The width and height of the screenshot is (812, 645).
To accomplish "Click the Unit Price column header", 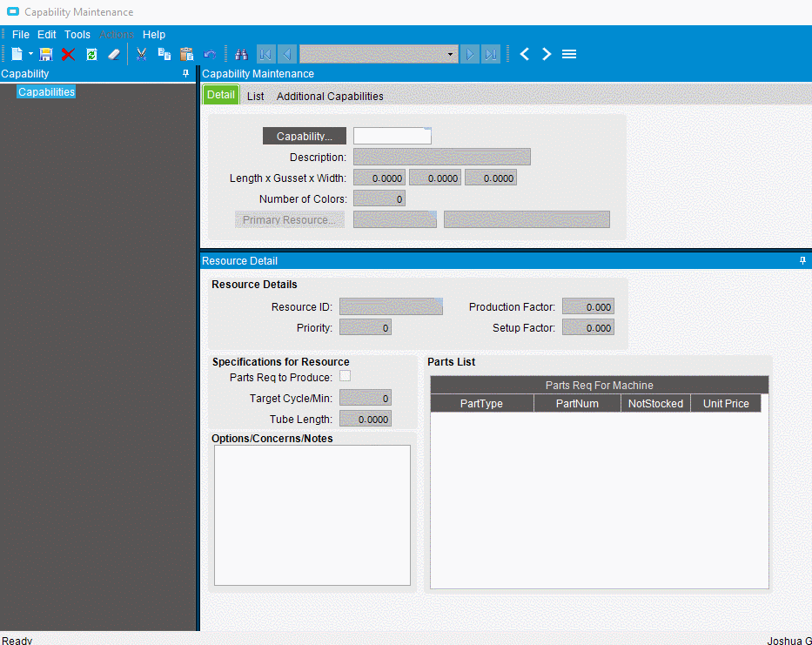I will point(726,403).
